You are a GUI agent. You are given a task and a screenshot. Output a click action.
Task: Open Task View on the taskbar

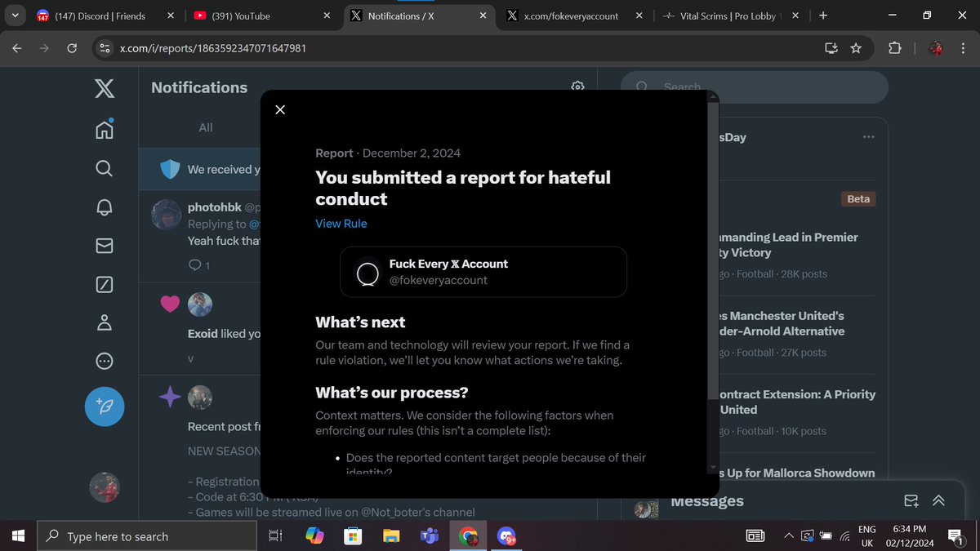[x=275, y=536]
